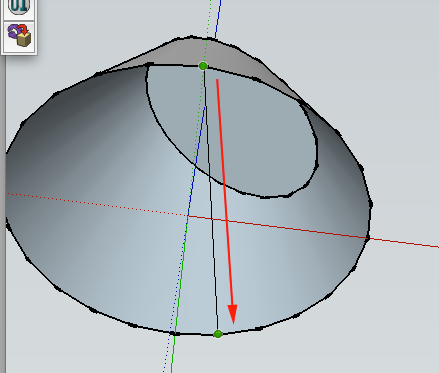Click the dotted blue axis below the cone
439x373 pixels.
pos(167,353)
